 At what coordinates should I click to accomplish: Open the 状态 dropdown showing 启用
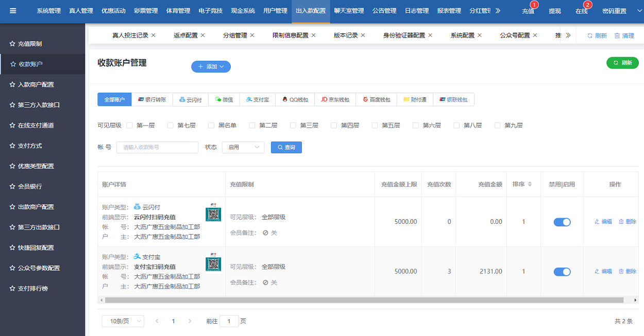(243, 147)
